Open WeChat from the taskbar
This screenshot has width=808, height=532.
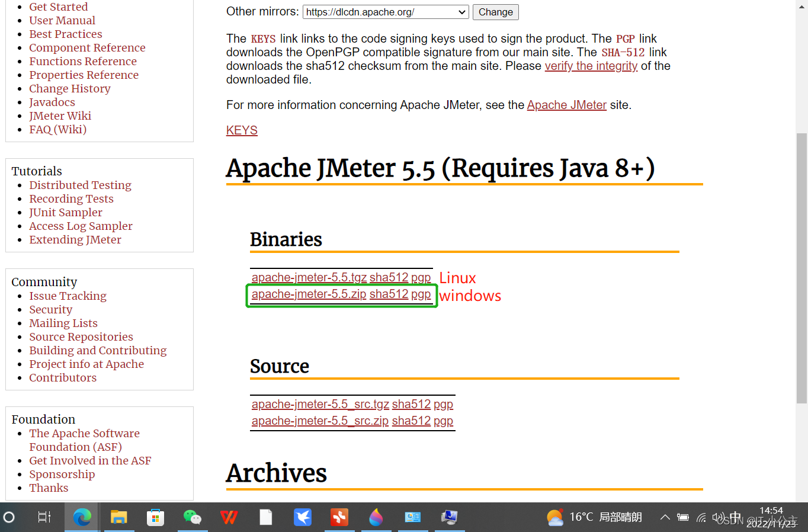192,517
